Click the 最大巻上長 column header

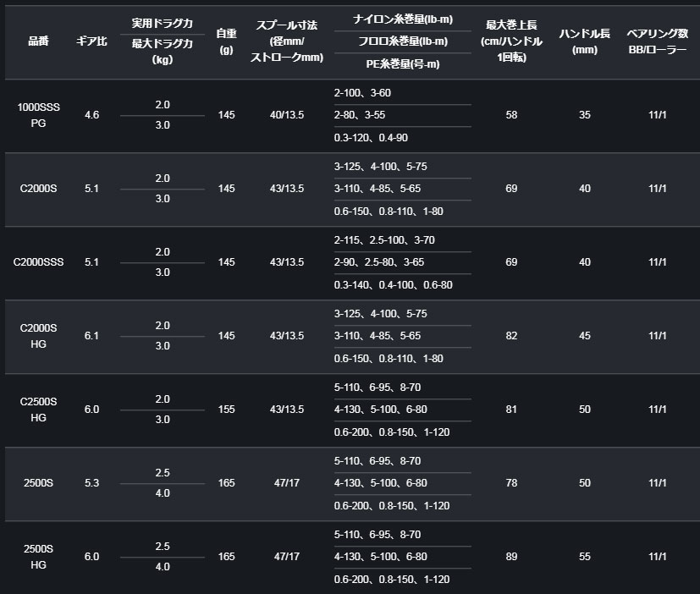tap(511, 41)
